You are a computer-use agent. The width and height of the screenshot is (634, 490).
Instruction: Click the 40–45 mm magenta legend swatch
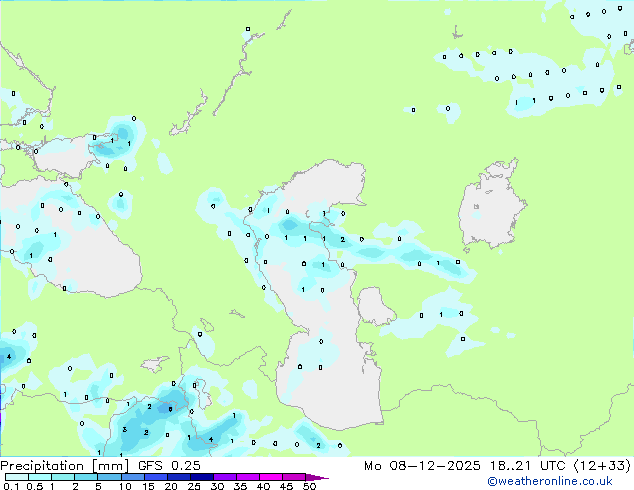coord(271,477)
